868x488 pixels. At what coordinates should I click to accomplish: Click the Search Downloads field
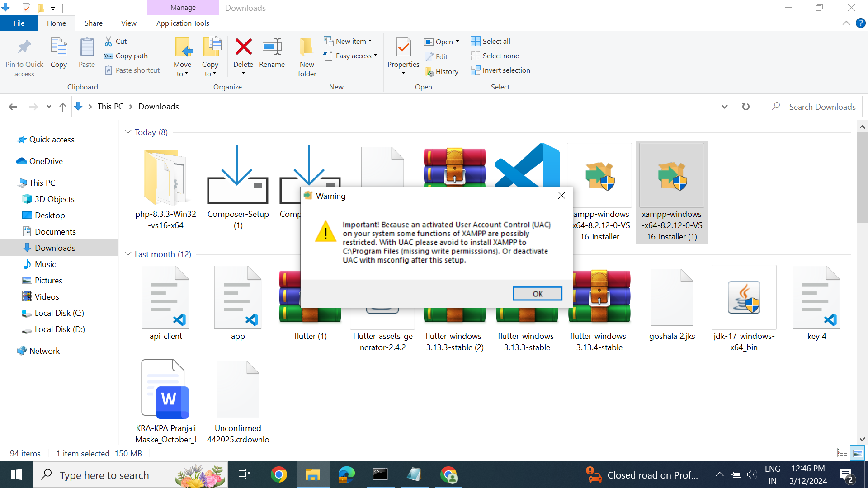(812, 107)
